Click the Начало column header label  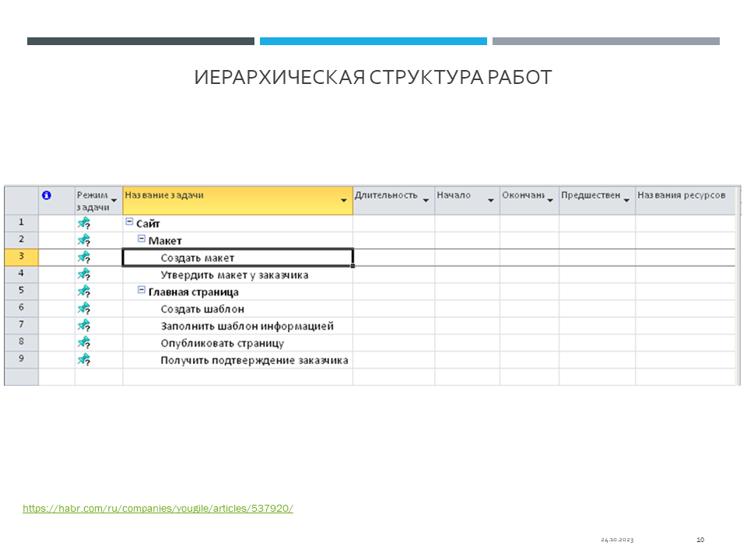[x=454, y=195]
